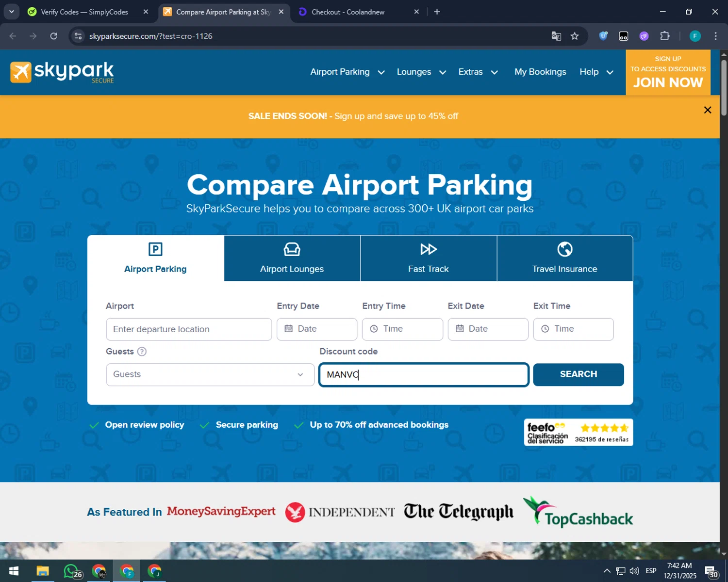728x582 pixels.
Task: Open the Exit Date picker
Action: pyautogui.click(x=488, y=329)
